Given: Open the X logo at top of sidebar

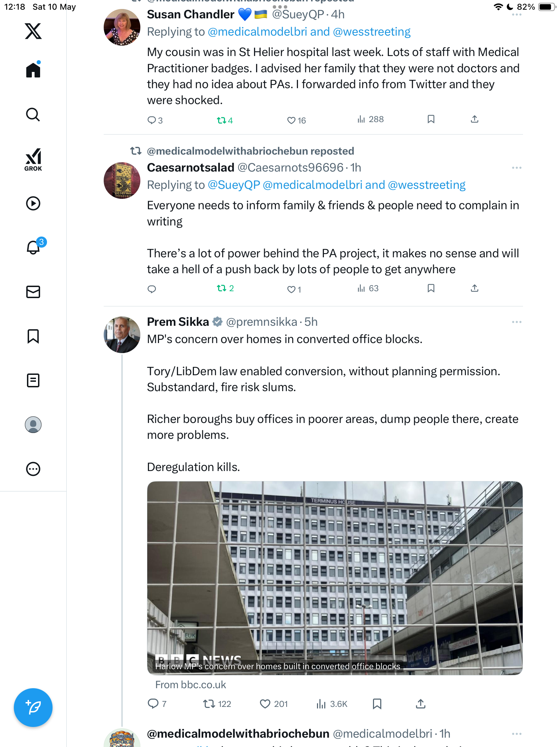Looking at the screenshot, I should 33,31.
